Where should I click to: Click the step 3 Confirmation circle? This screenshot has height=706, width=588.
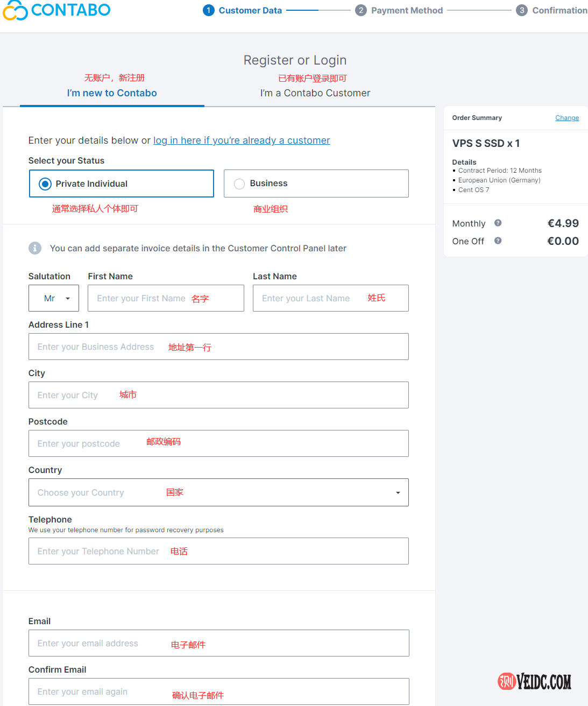tap(522, 10)
